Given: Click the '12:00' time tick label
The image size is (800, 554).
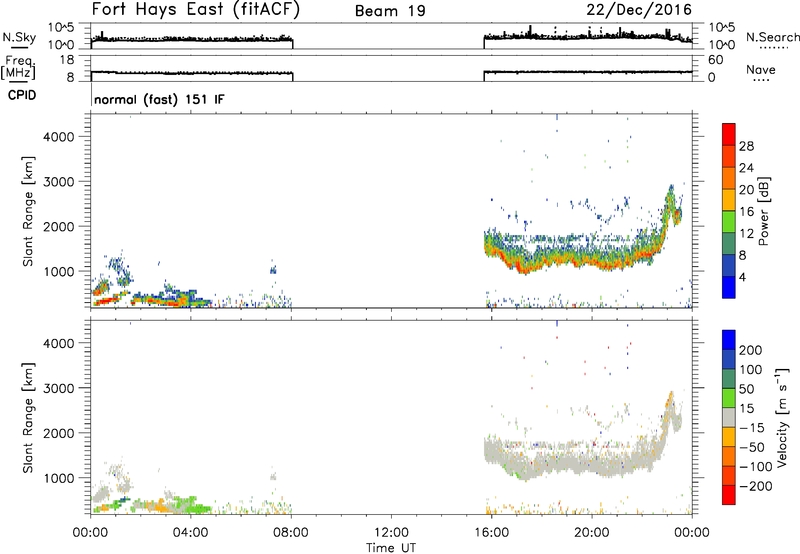Looking at the screenshot, I should pyautogui.click(x=391, y=533).
